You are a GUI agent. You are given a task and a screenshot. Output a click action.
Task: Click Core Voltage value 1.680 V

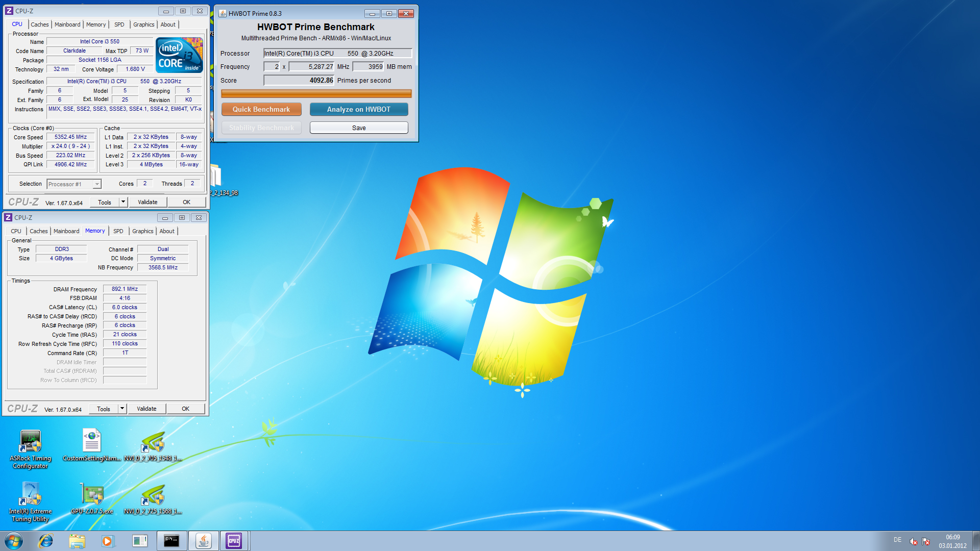pos(135,69)
